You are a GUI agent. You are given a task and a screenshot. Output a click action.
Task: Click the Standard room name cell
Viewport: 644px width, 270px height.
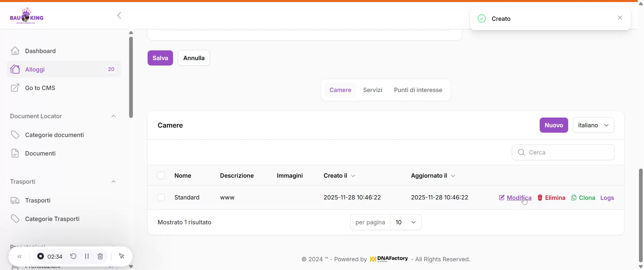tap(187, 197)
